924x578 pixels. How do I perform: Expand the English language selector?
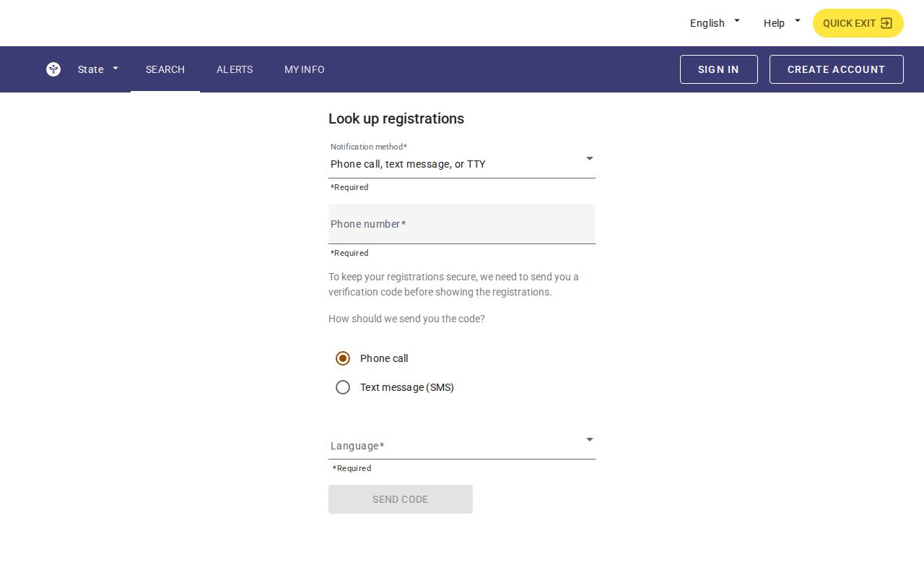coord(715,23)
